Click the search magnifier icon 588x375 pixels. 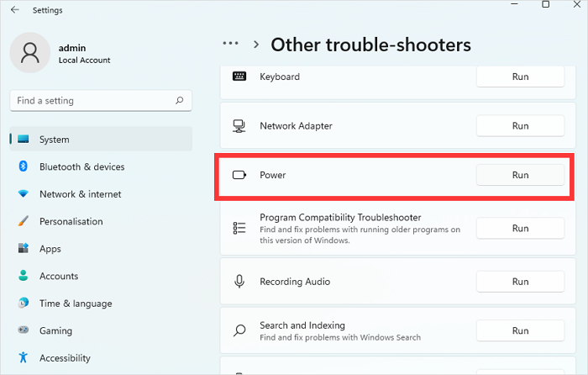[x=179, y=101]
